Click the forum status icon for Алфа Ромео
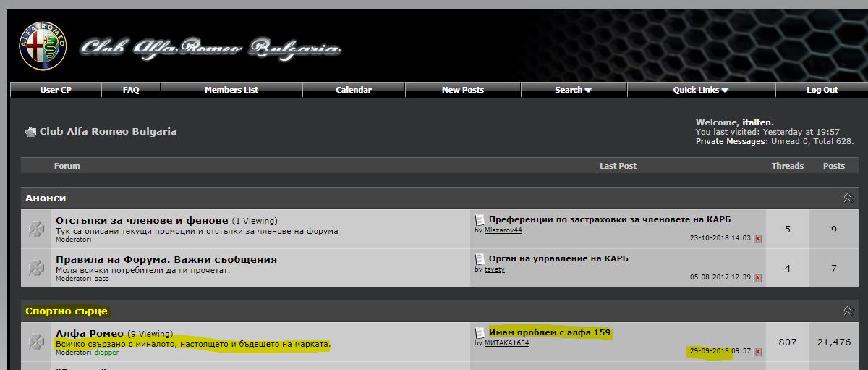Viewport: 868px width, 370px height. tap(35, 342)
